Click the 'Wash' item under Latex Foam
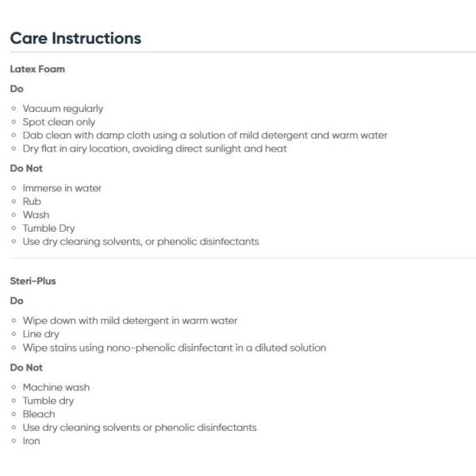476x476 pixels. (36, 215)
